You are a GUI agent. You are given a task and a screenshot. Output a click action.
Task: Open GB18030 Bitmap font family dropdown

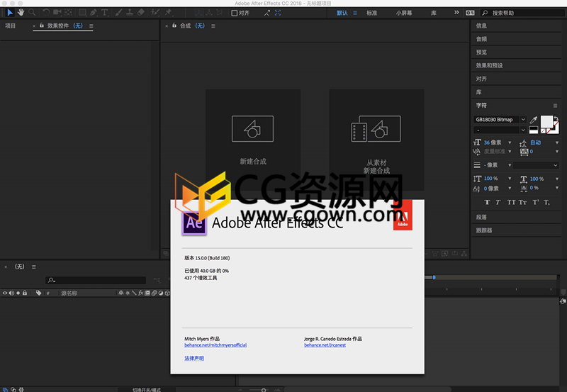click(x=523, y=119)
